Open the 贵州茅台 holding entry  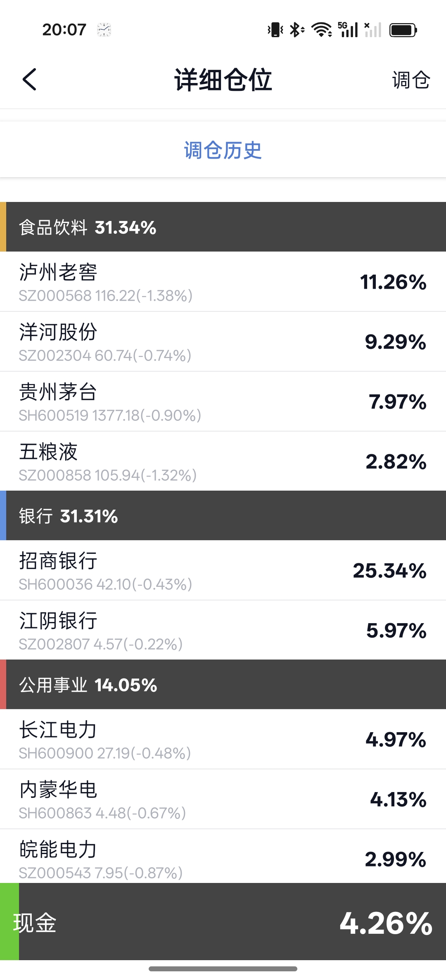coord(223,402)
